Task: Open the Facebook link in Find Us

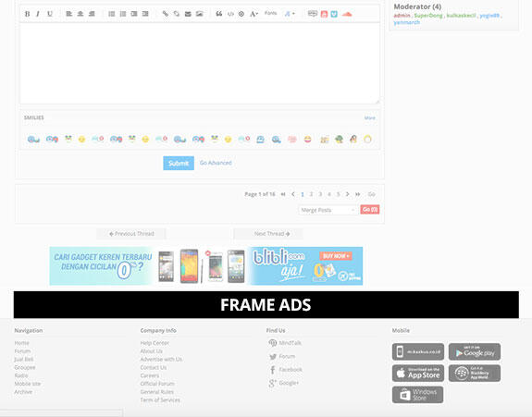Action: click(286, 370)
